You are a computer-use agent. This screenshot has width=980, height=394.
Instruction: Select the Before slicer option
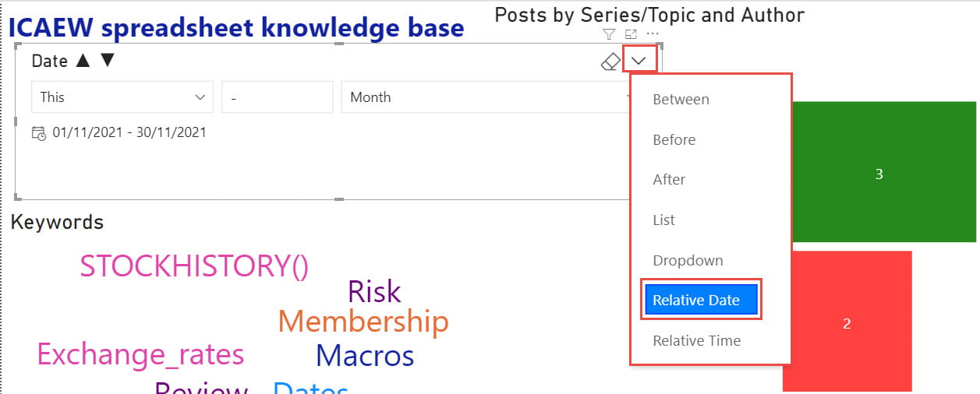click(674, 140)
